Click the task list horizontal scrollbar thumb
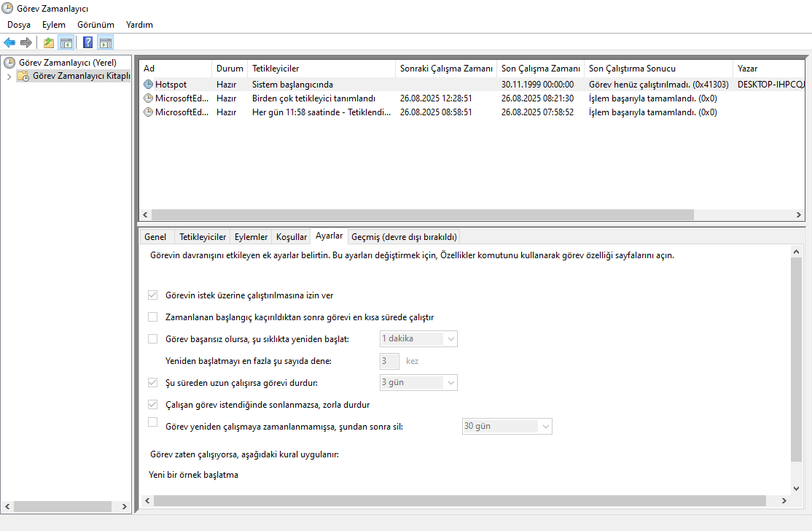 pos(423,214)
